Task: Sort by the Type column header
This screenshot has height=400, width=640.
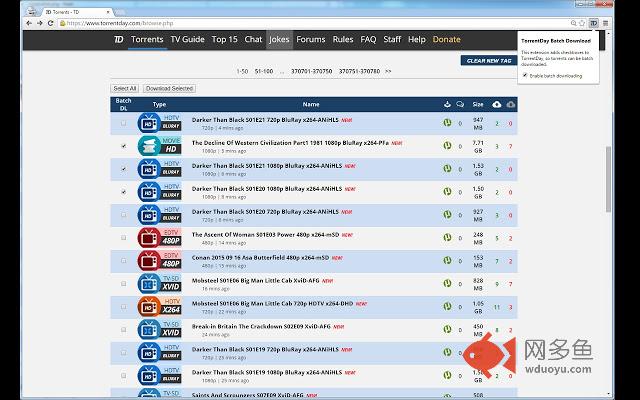Action: [x=159, y=104]
